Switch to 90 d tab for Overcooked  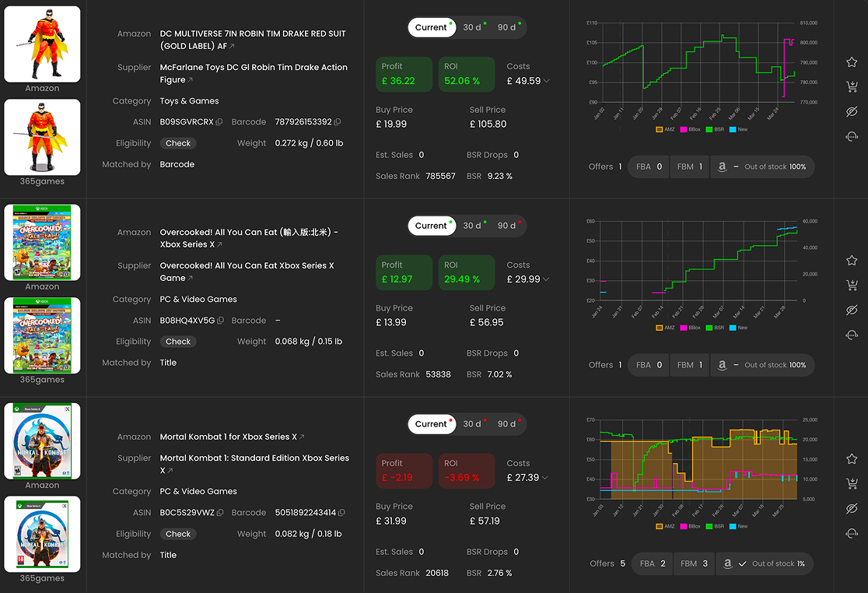(x=508, y=226)
